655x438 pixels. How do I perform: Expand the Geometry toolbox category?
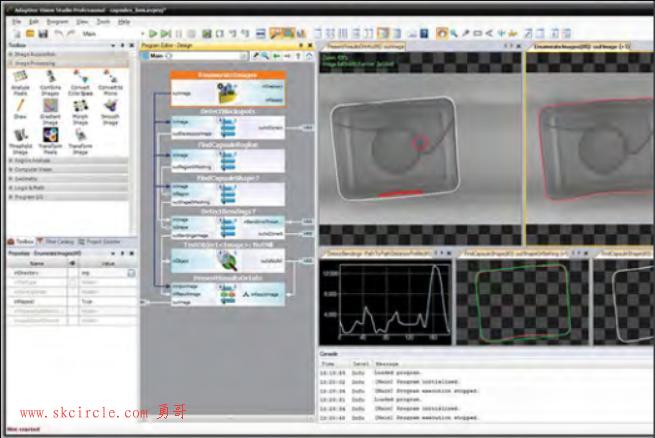tap(68, 179)
